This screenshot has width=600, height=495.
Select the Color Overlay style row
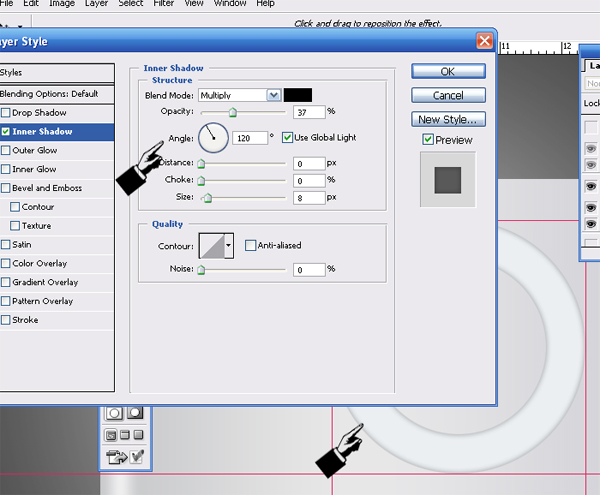tap(57, 263)
